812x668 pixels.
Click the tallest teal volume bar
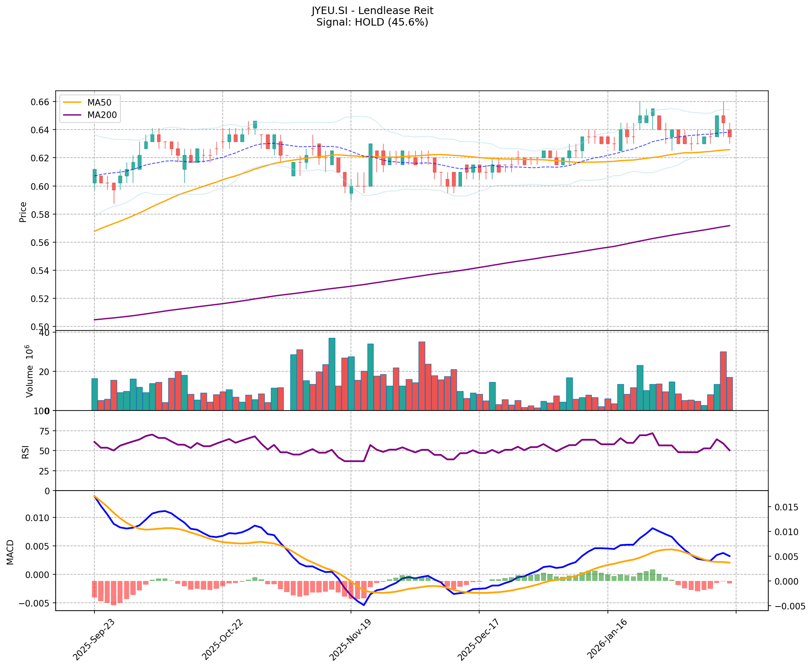(x=332, y=373)
